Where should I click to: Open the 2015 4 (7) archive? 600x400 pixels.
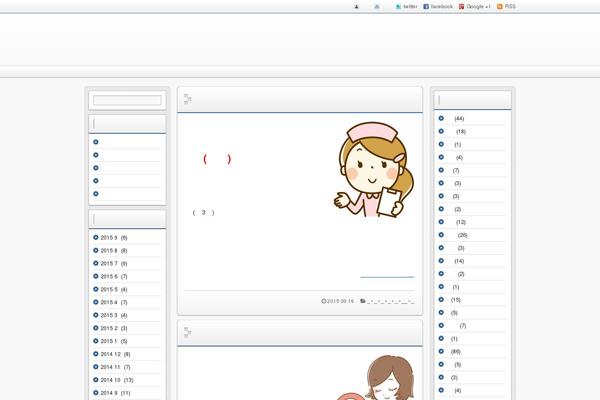pyautogui.click(x=114, y=302)
